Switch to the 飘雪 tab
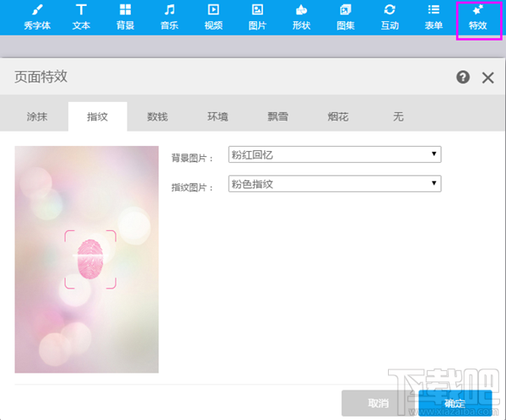 pos(277,116)
